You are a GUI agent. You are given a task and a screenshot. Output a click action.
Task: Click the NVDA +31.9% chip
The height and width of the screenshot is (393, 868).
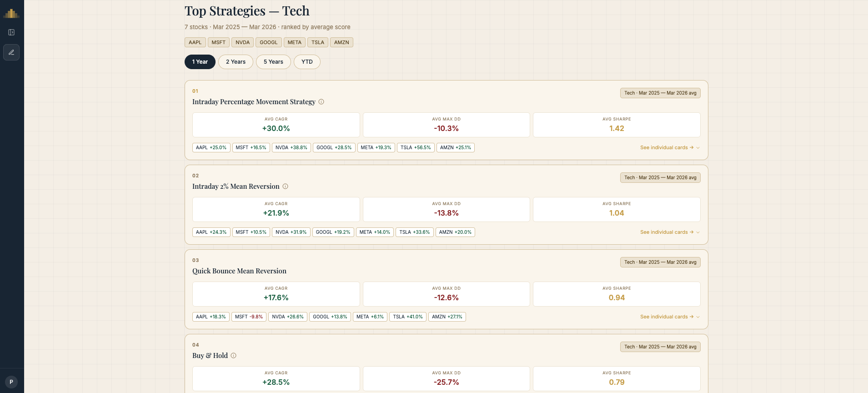pyautogui.click(x=291, y=232)
